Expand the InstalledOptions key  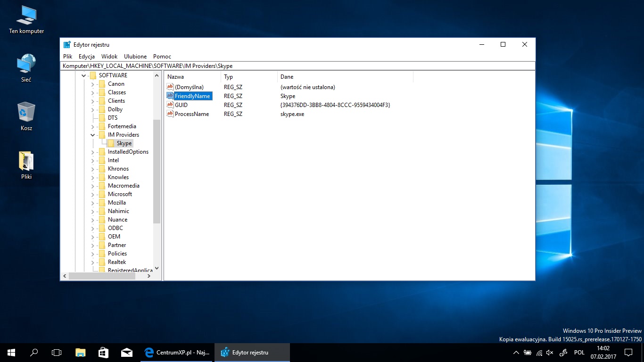tap(92, 152)
